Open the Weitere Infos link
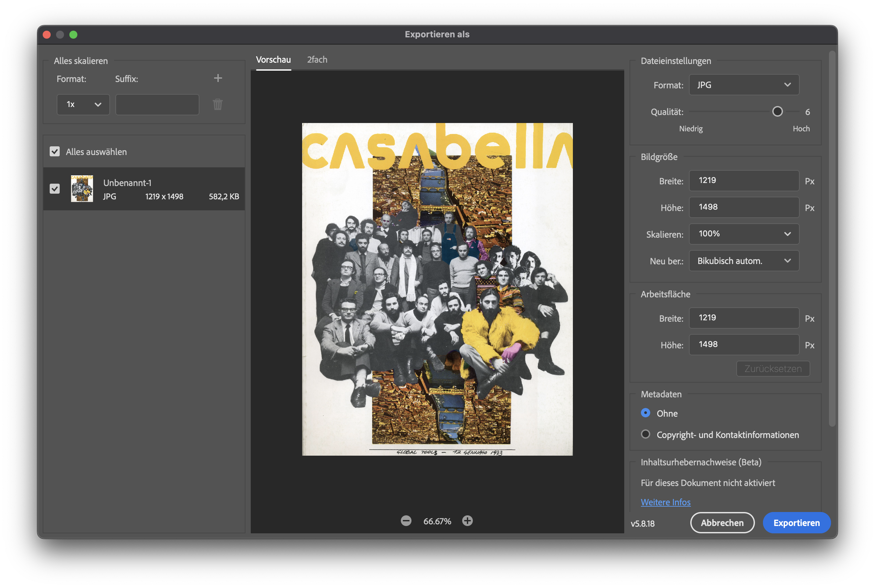Image resolution: width=875 pixels, height=588 pixels. tap(665, 502)
